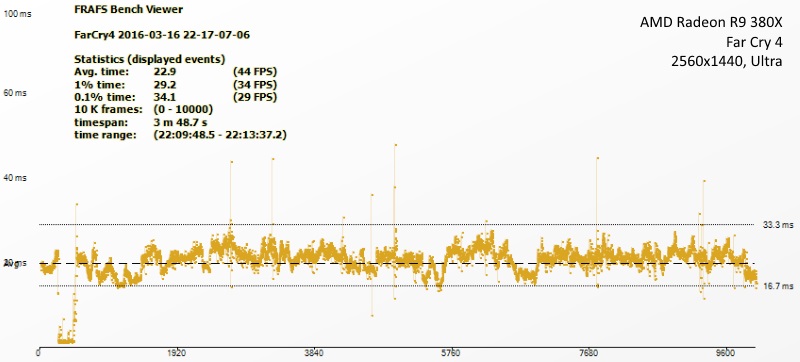
Task: Click the Avg. time: row label
Action: click(102, 71)
